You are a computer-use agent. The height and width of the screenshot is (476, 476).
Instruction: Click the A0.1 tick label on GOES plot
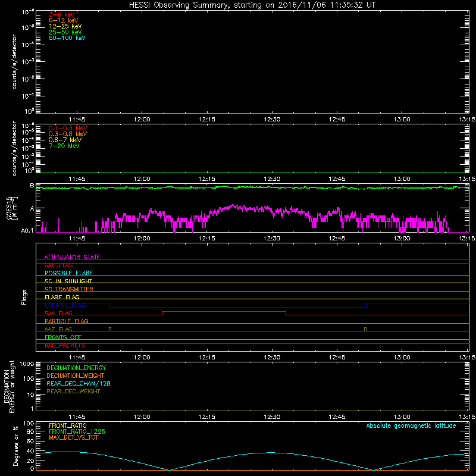tap(27, 231)
